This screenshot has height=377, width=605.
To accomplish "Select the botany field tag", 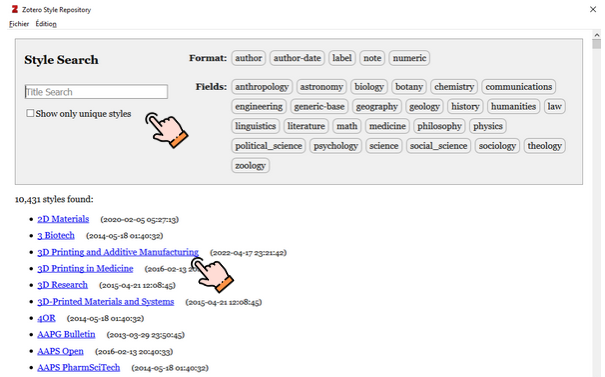I will (409, 87).
